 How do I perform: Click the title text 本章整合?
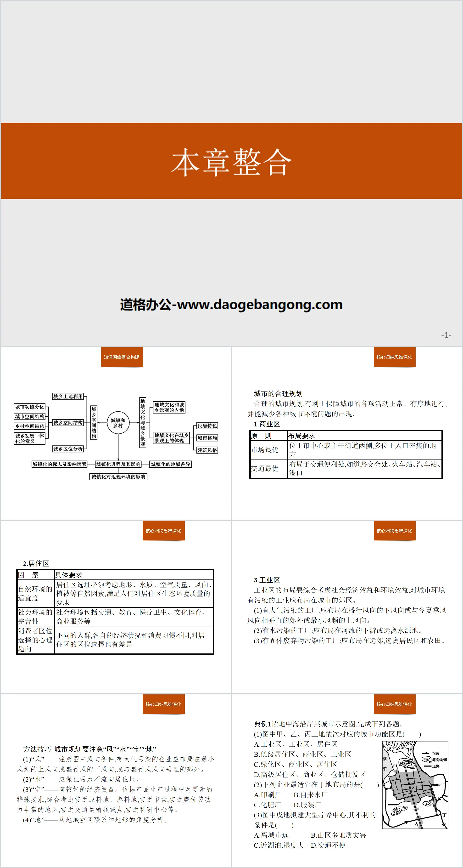tap(231, 162)
